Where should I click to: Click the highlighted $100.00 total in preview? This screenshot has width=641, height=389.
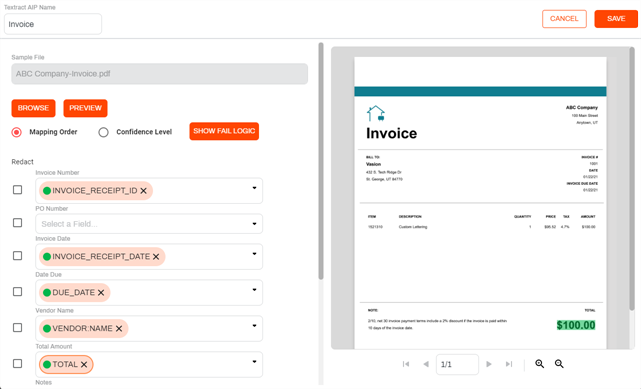[x=576, y=325]
